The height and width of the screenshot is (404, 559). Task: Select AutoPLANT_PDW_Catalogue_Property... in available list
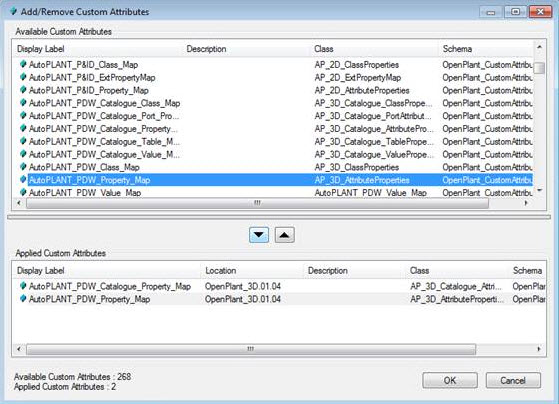pos(103,129)
